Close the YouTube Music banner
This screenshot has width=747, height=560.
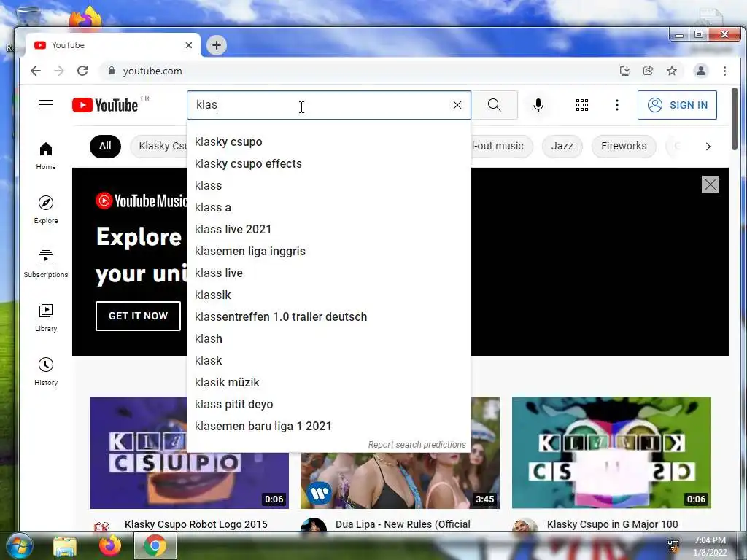(x=711, y=184)
